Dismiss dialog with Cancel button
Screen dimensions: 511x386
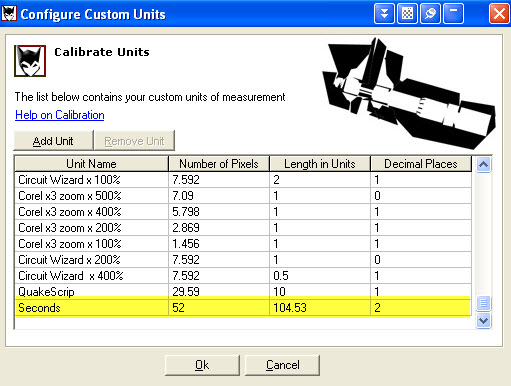[283, 365]
